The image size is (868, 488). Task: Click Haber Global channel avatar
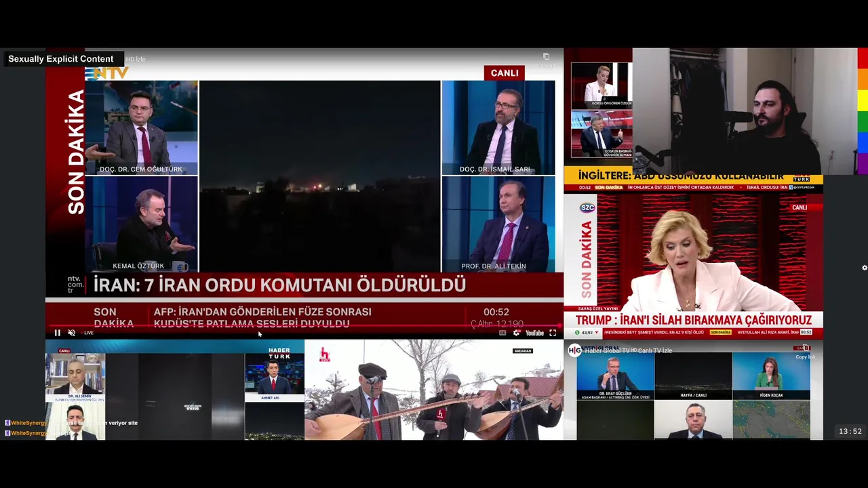pos(575,350)
